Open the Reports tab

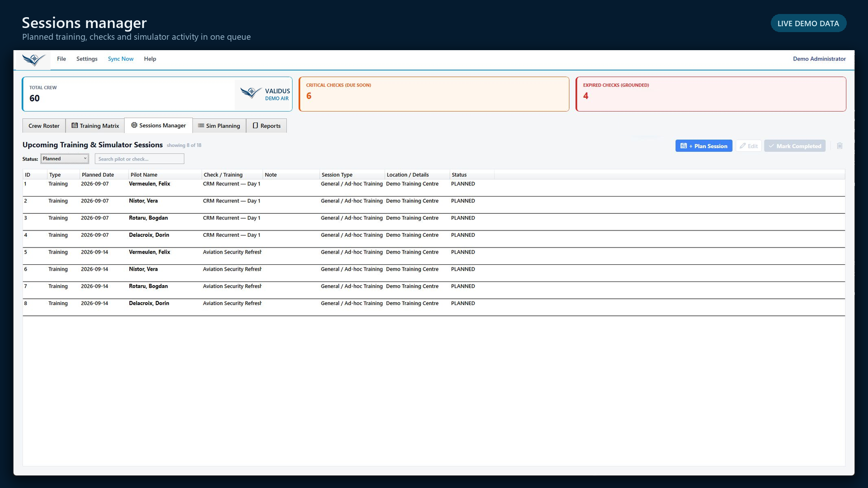pos(266,126)
